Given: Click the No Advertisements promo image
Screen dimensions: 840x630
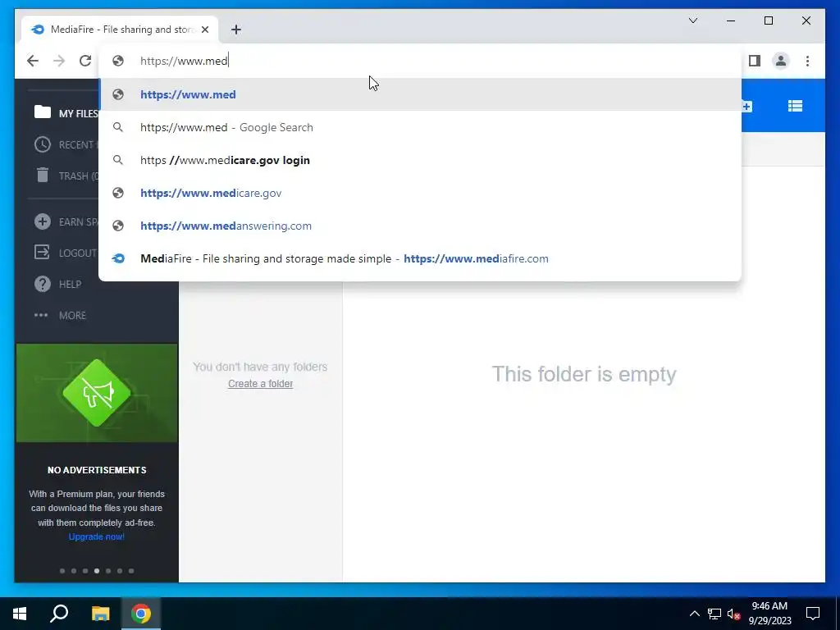Looking at the screenshot, I should pyautogui.click(x=97, y=393).
